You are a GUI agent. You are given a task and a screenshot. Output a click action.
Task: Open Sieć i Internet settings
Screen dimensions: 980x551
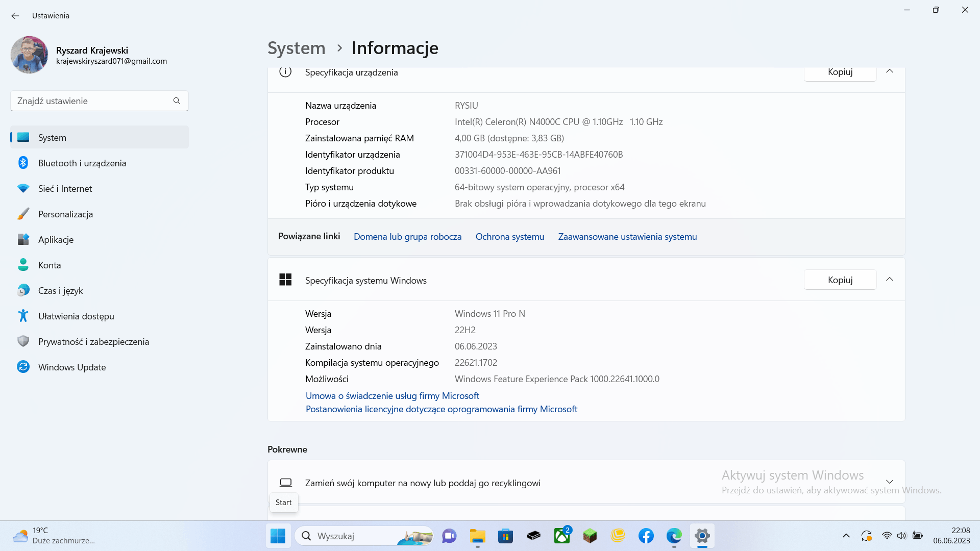[100, 188]
